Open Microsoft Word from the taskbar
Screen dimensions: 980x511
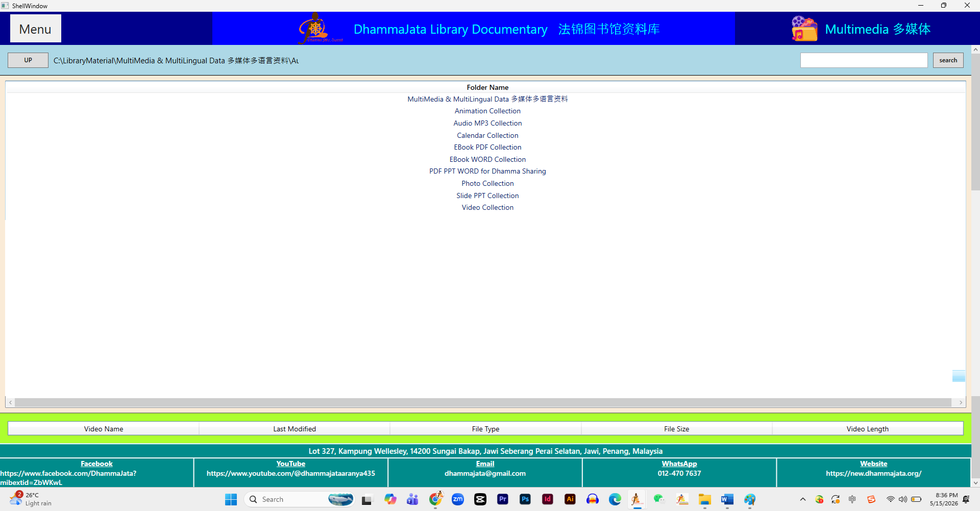point(727,499)
